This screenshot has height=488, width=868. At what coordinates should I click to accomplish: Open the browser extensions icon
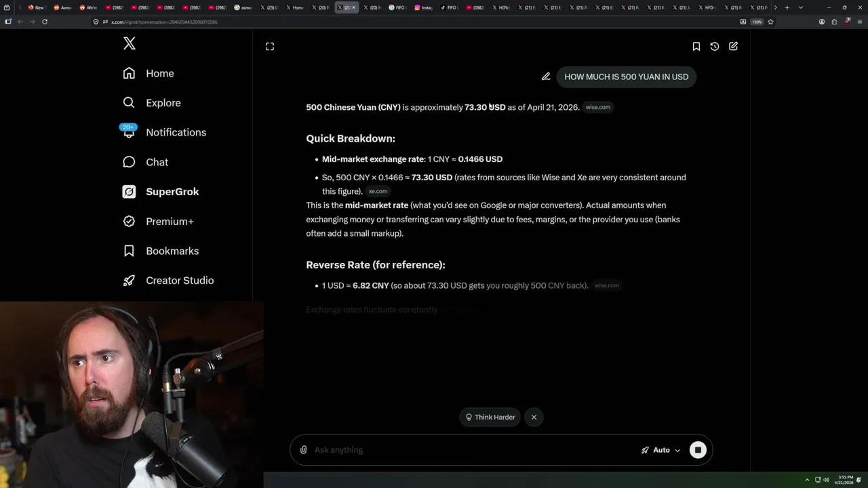[x=834, y=22]
